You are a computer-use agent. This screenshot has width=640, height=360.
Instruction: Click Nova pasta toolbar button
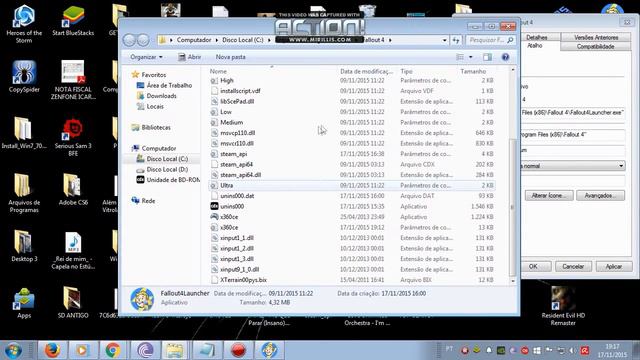tap(231, 57)
